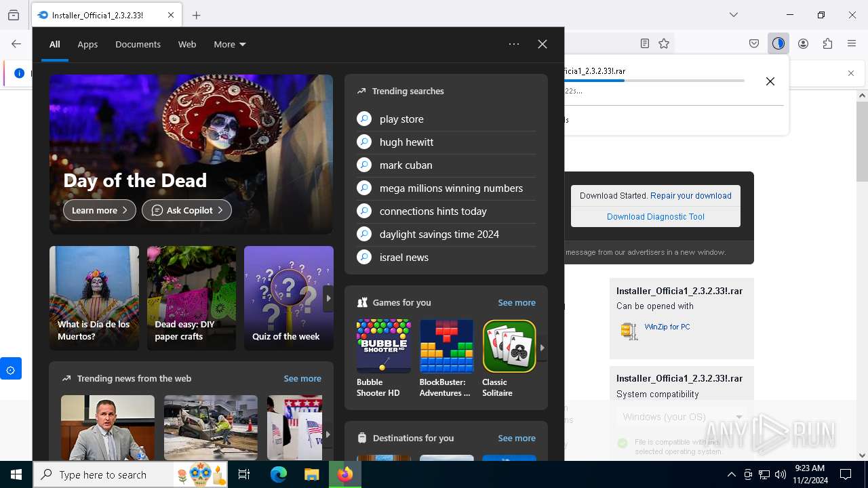This screenshot has width=868, height=488.
Task: Open File Explorer from taskbar
Action: (311, 474)
